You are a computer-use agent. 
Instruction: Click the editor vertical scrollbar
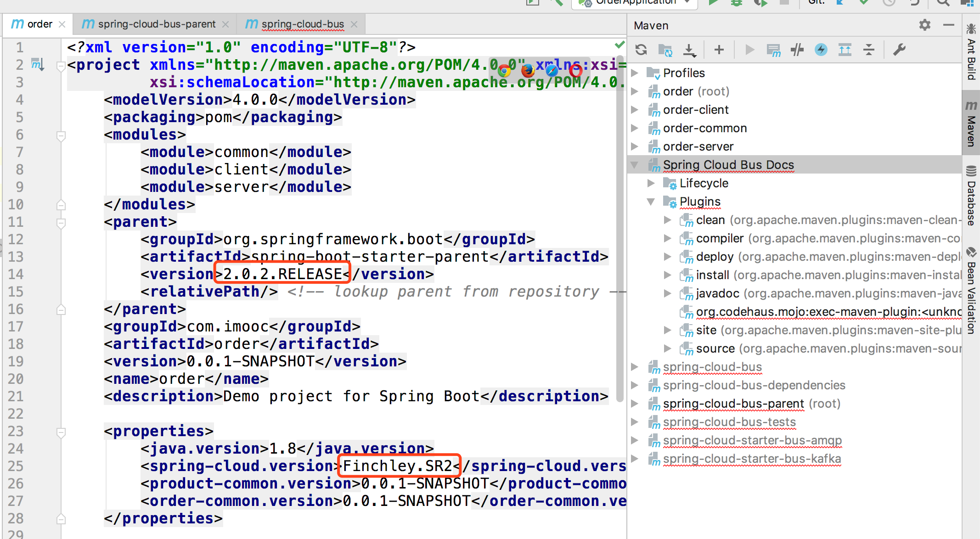coord(620,230)
